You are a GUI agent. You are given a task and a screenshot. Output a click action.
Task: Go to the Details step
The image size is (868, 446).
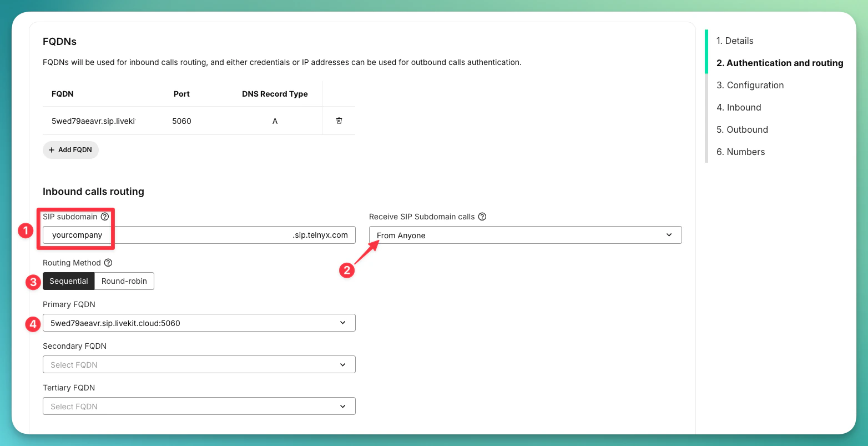[735, 41]
